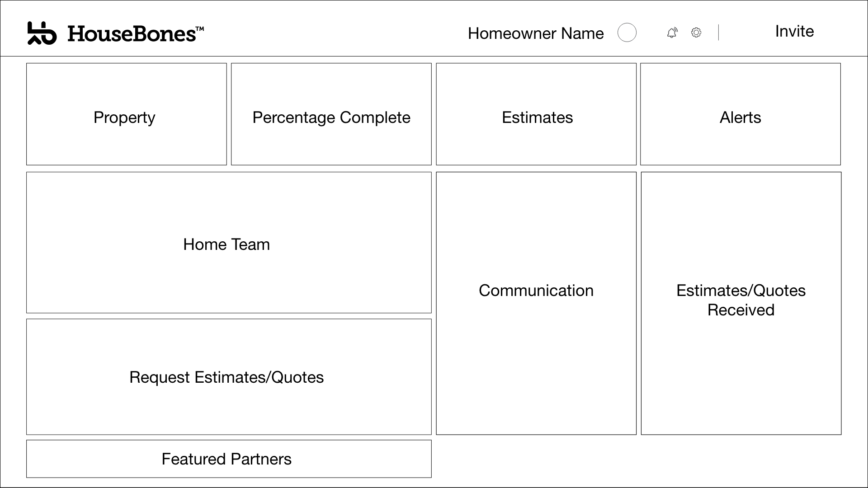The height and width of the screenshot is (488, 868).
Task: Open the Estimates card
Action: [x=536, y=114]
